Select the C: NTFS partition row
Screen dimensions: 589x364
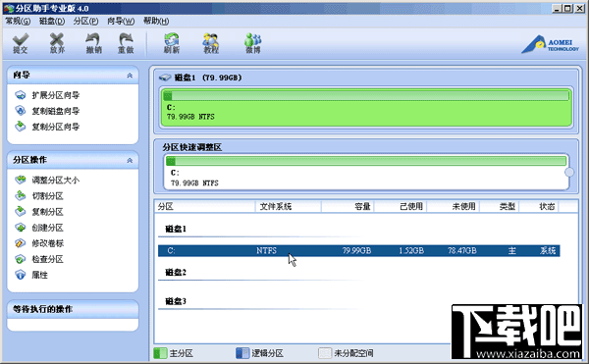(x=358, y=250)
